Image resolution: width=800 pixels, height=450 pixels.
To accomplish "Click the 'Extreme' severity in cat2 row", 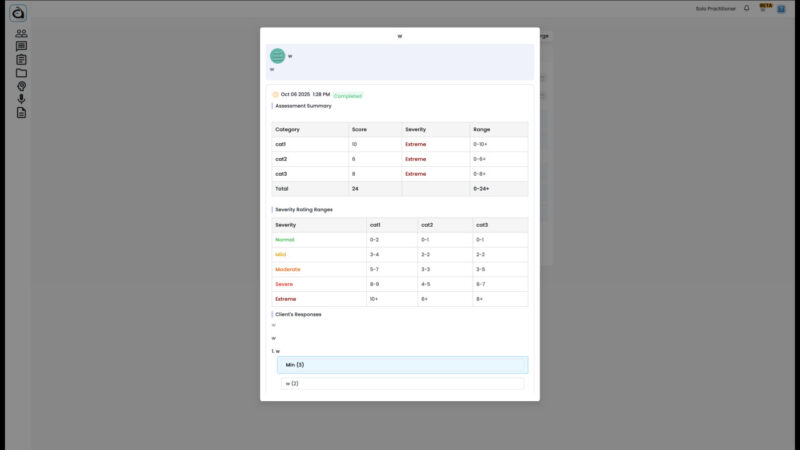I will pos(415,159).
